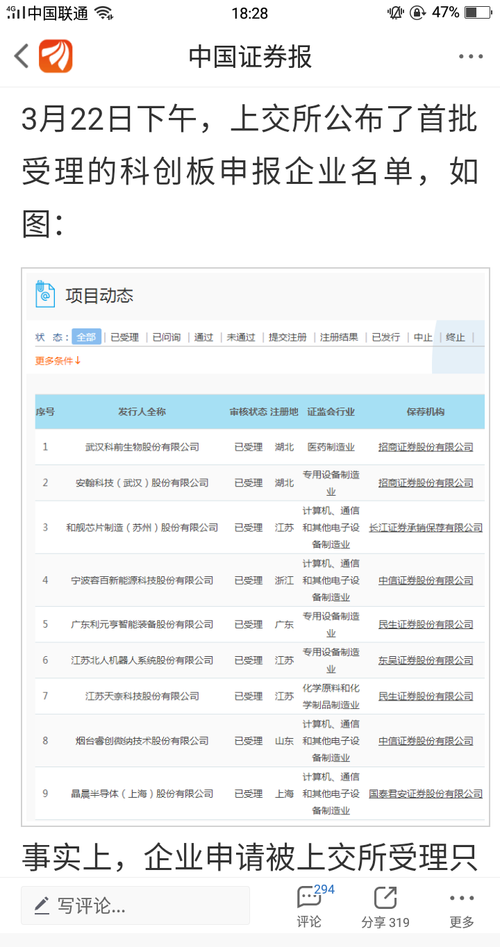Open 招商证券 link for row 2

pos(426,483)
